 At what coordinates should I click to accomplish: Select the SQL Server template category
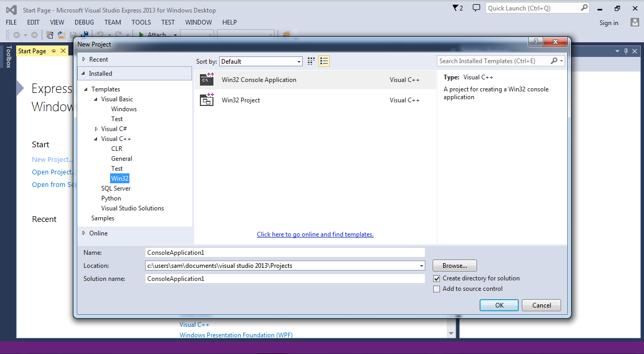(x=116, y=188)
